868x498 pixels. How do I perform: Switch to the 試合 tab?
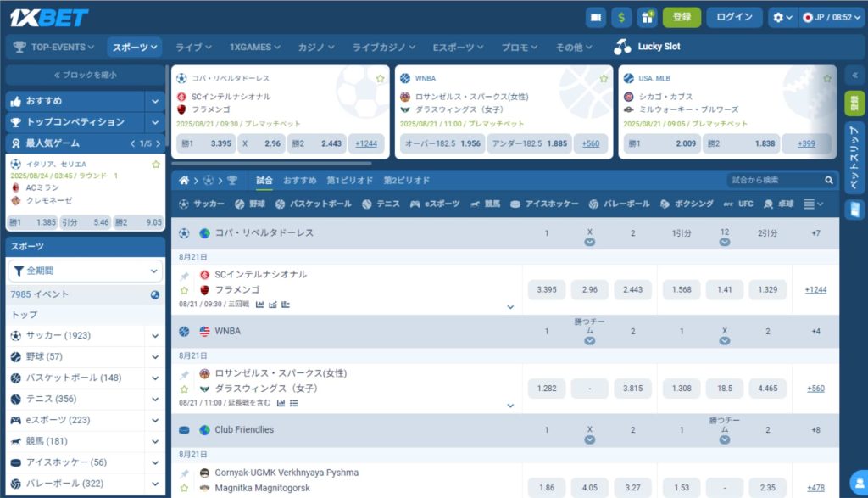(264, 180)
